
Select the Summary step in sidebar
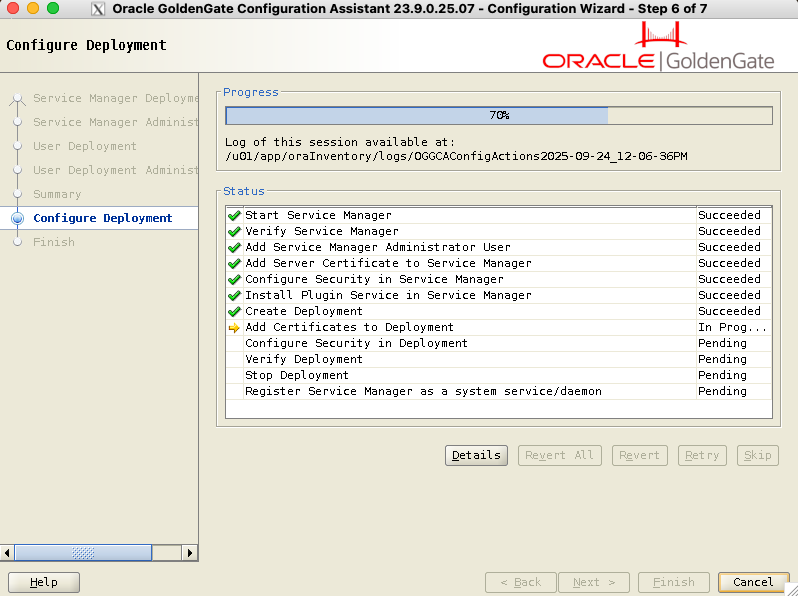pyautogui.click(x=57, y=194)
